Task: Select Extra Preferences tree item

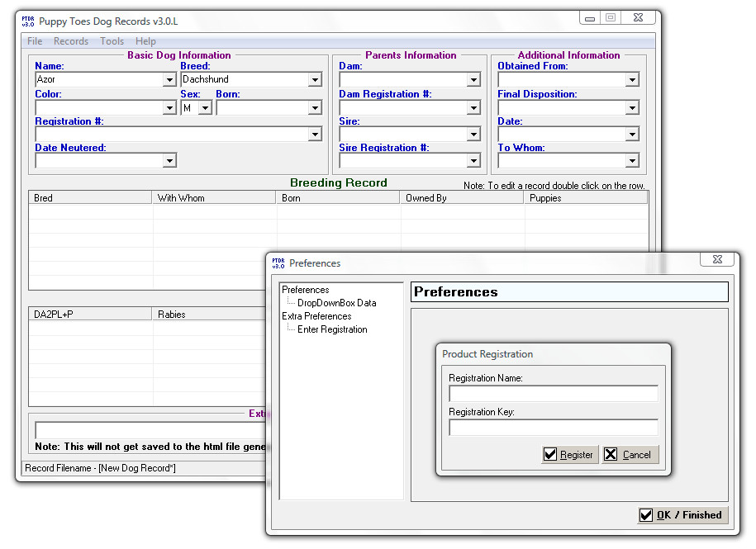Action: [x=316, y=316]
